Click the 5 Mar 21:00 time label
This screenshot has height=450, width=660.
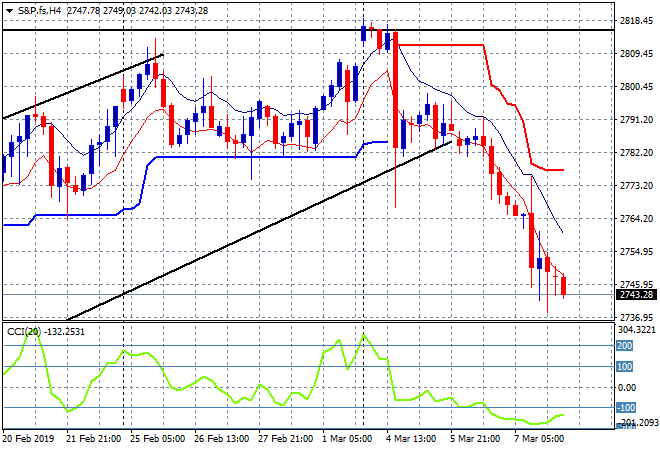(x=475, y=439)
